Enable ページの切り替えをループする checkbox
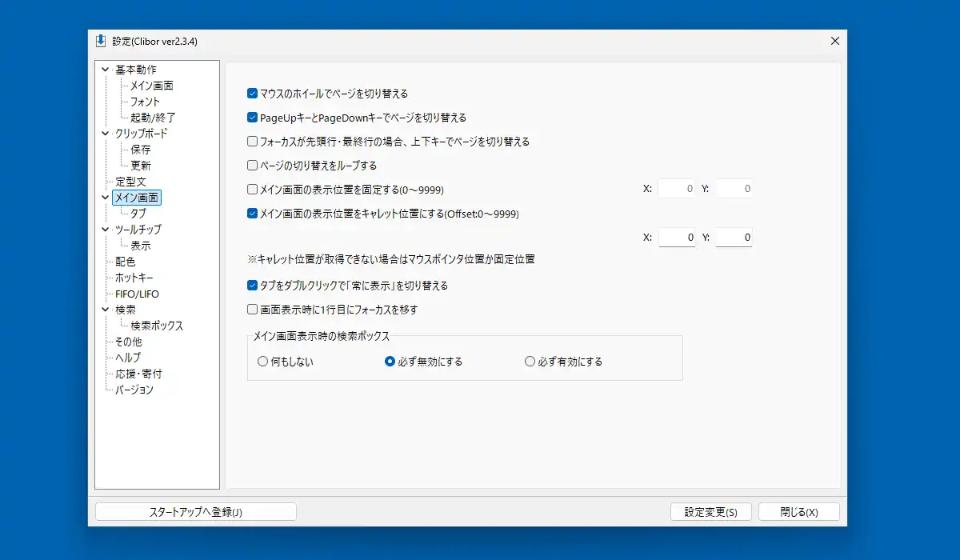960x560 pixels. click(x=253, y=166)
